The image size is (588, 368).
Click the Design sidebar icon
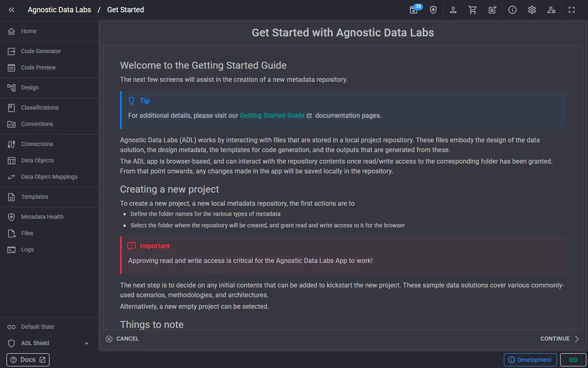point(11,88)
